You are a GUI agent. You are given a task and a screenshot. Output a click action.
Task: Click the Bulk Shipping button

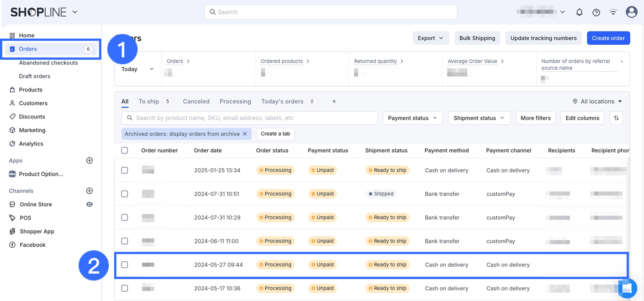tap(477, 38)
